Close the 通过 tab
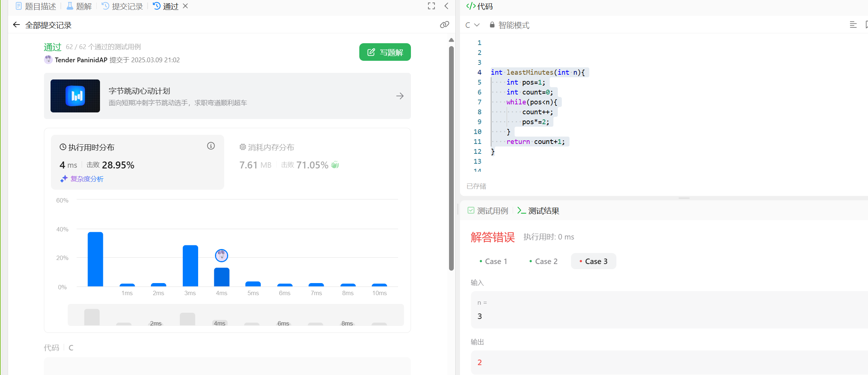Image resolution: width=868 pixels, height=375 pixels. point(185,6)
